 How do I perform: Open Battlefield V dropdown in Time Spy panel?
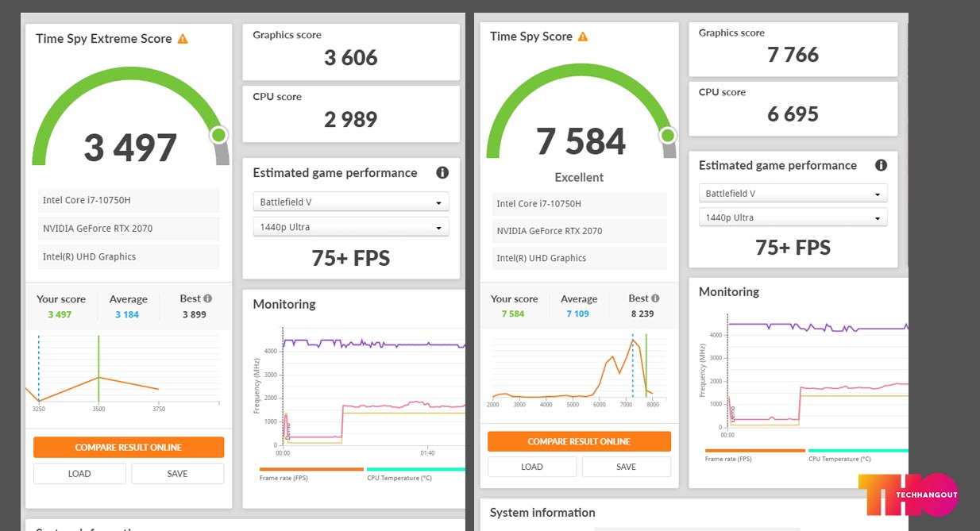coord(793,194)
